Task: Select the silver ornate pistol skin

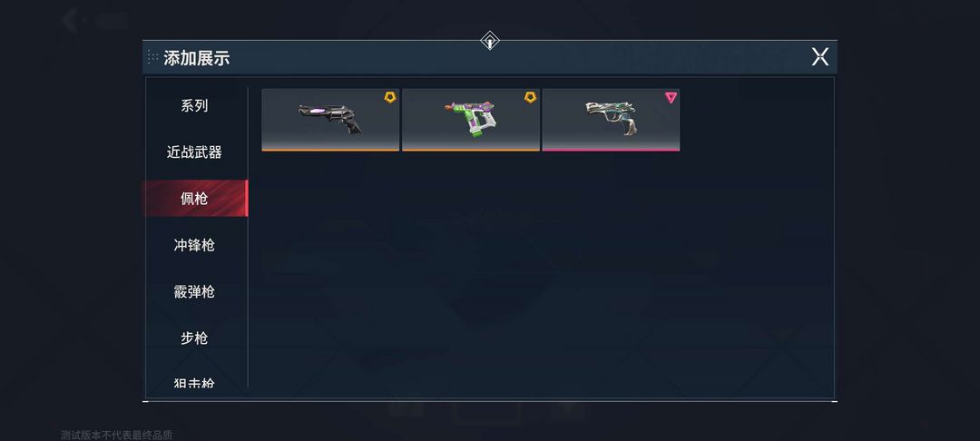Action: tap(611, 119)
